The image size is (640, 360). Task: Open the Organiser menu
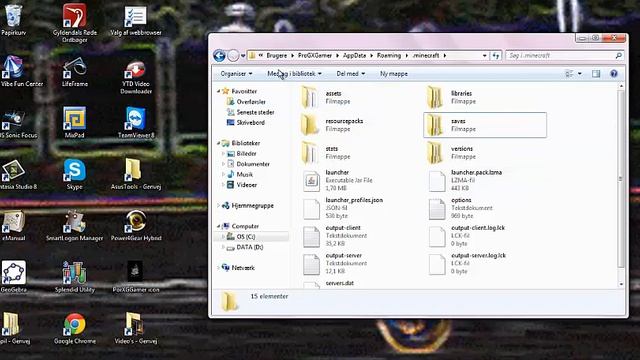(x=236, y=74)
